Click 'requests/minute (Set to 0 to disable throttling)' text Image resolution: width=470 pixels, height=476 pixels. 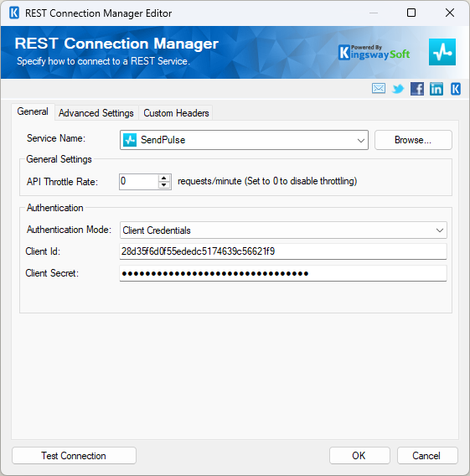(267, 181)
